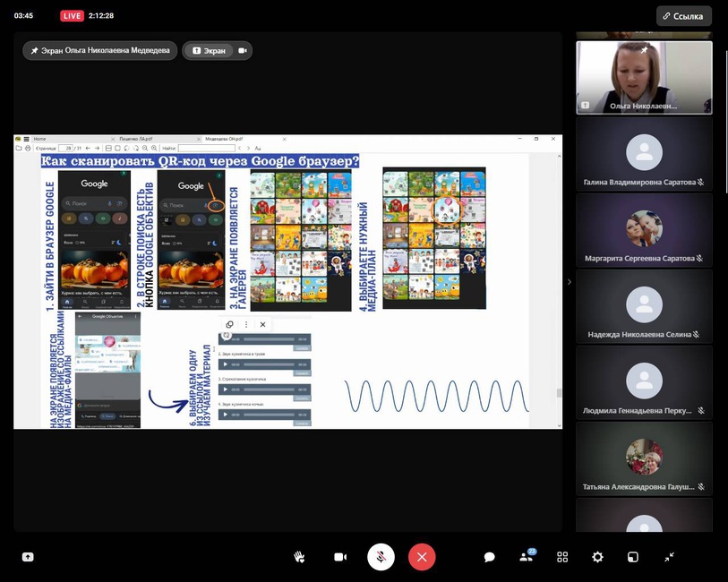Select continuous page view icon

point(108,148)
